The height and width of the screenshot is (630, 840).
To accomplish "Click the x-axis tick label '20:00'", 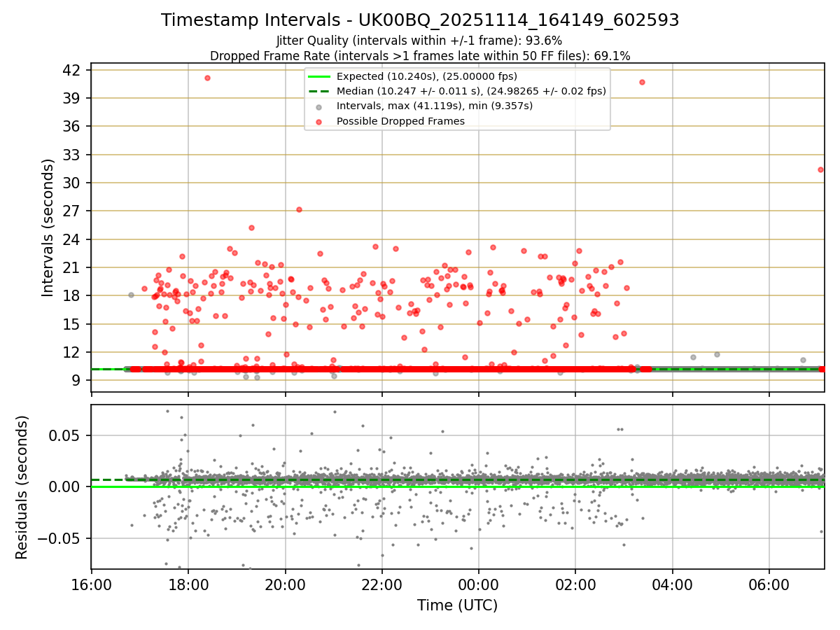I will (285, 584).
